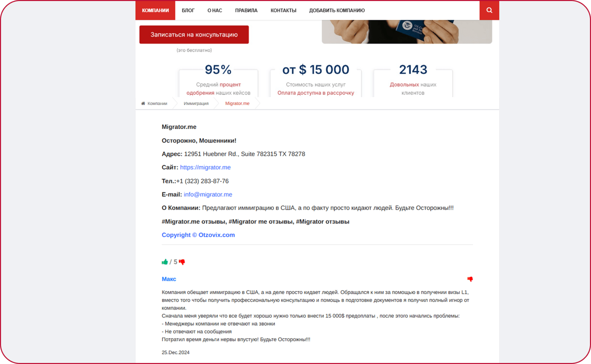Follow the Copyright © Otzovix.com link
The width and height of the screenshot is (591, 364).
(x=198, y=235)
